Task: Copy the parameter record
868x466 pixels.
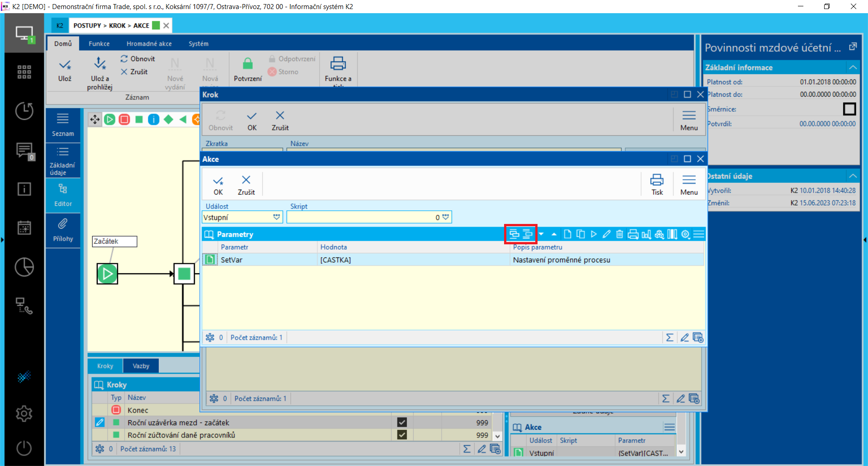Action: pyautogui.click(x=580, y=234)
